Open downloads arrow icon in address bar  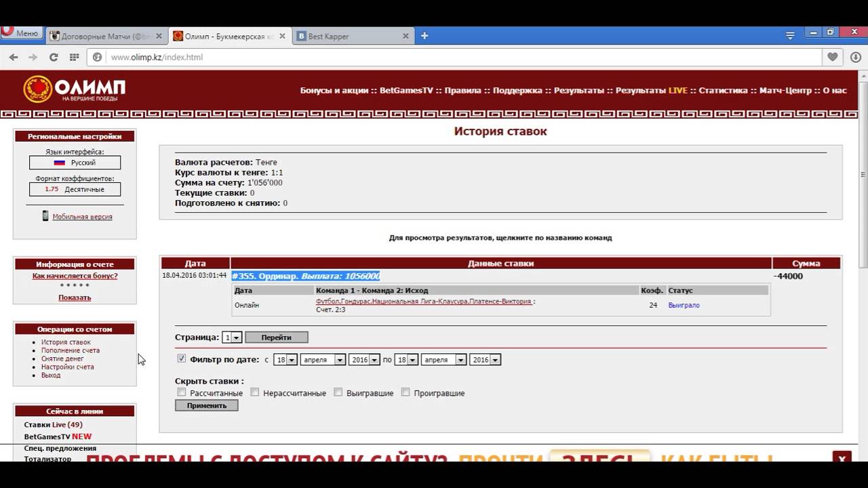pyautogui.click(x=856, y=58)
